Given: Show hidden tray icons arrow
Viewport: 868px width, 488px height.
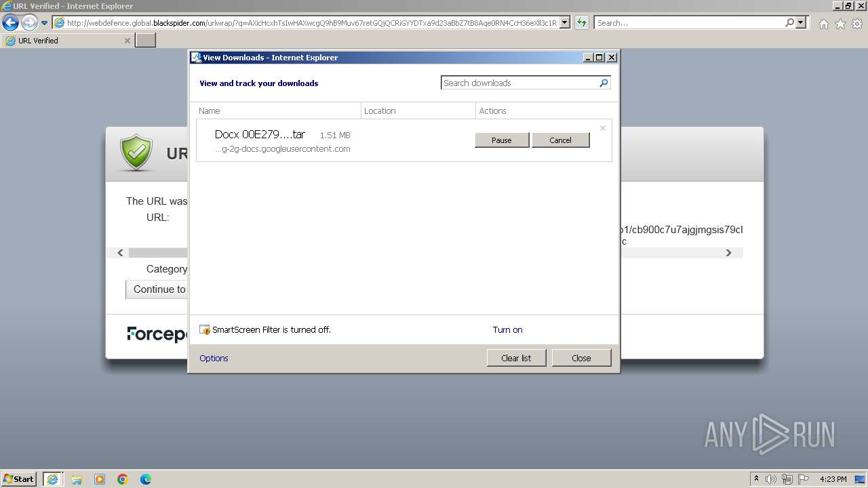Looking at the screenshot, I should tap(756, 479).
